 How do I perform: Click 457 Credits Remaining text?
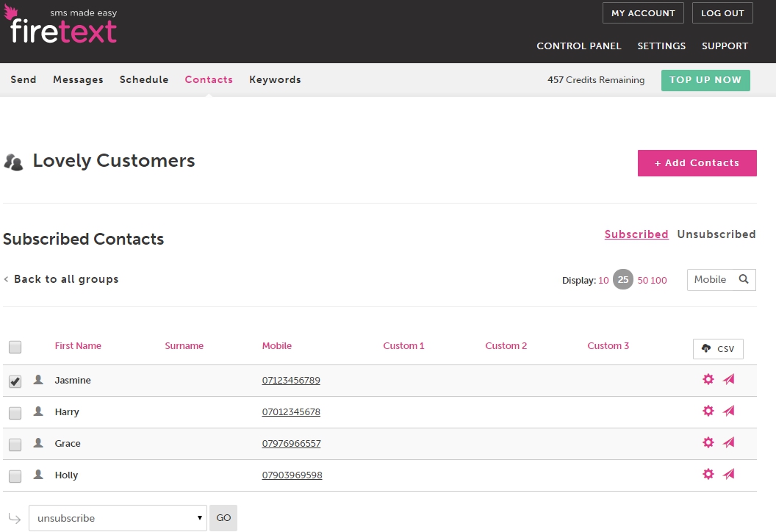pos(596,79)
